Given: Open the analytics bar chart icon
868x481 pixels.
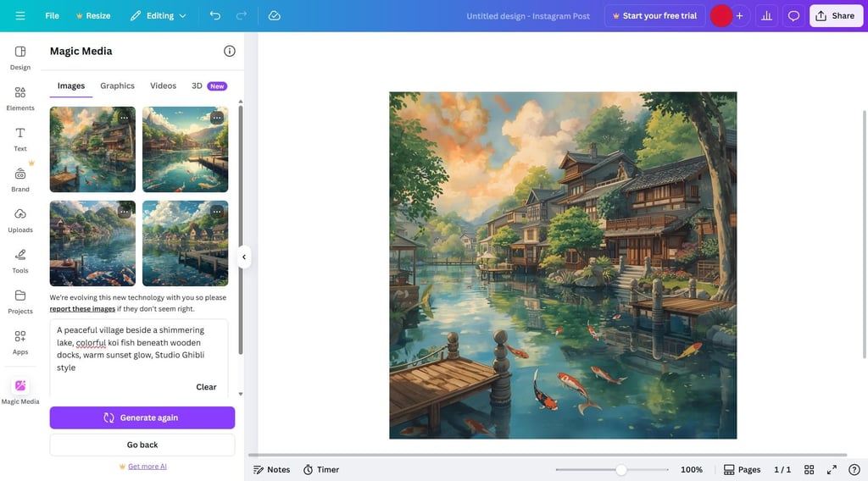Looking at the screenshot, I should point(766,15).
